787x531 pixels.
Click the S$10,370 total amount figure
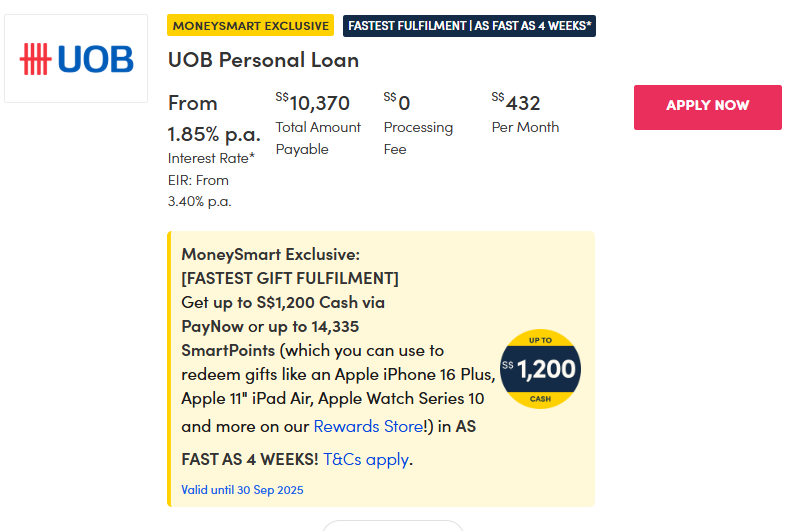313,103
